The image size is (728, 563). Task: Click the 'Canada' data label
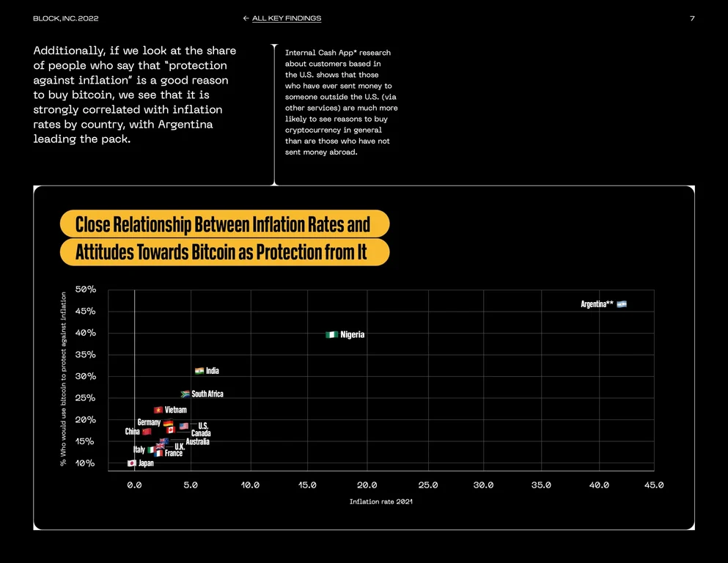point(201,433)
